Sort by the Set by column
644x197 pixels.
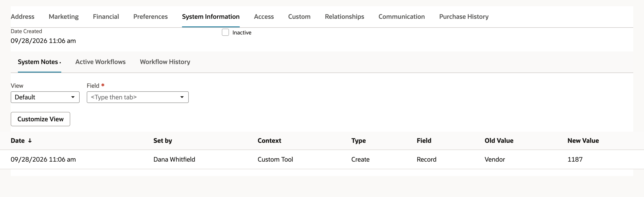click(x=163, y=141)
